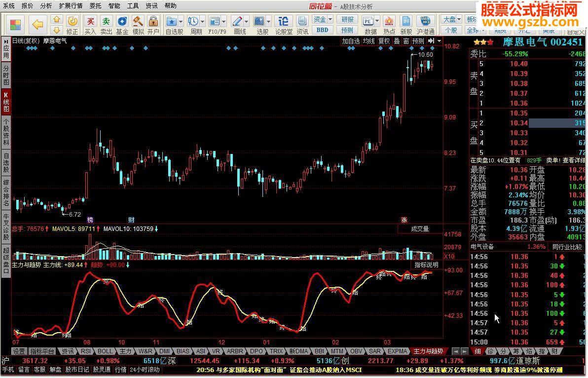Click the skip-to-end arrow in chart toolbar

[431, 41]
